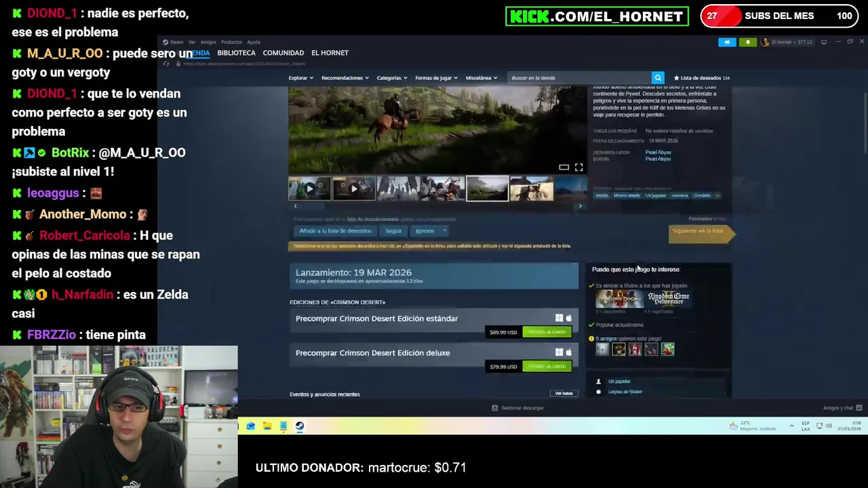868x488 pixels.
Task: Open the Amigos y chat icon
Action: tap(859, 408)
